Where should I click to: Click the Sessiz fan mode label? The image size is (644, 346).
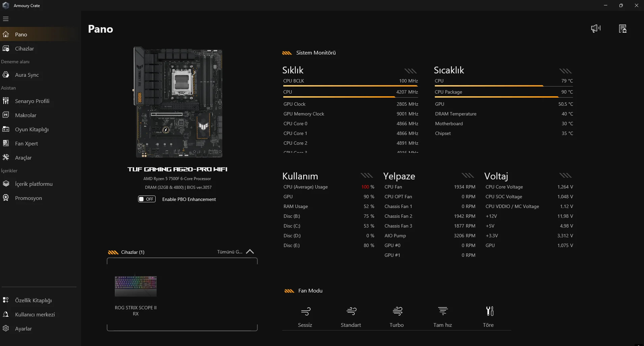click(305, 325)
